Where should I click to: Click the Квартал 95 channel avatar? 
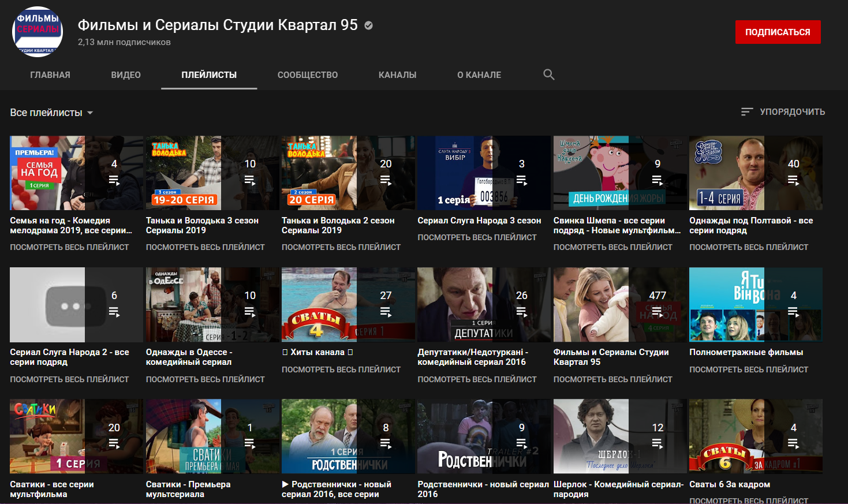click(38, 32)
